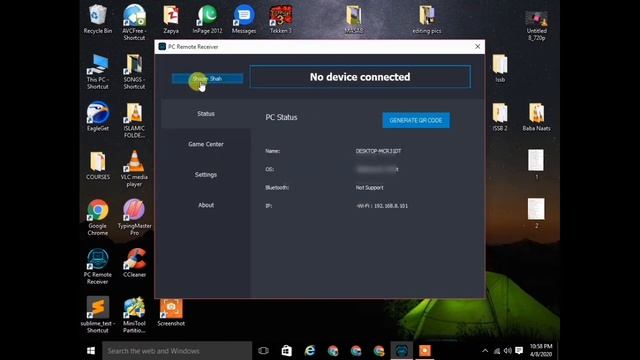This screenshot has height=360, width=640.
Task: Open the AVCFree shortcut icon
Action: click(134, 22)
